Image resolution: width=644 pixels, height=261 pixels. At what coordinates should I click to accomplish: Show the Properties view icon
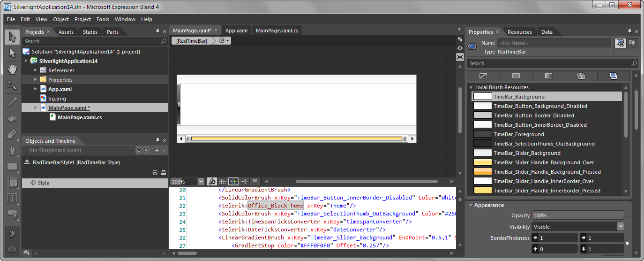(x=621, y=43)
